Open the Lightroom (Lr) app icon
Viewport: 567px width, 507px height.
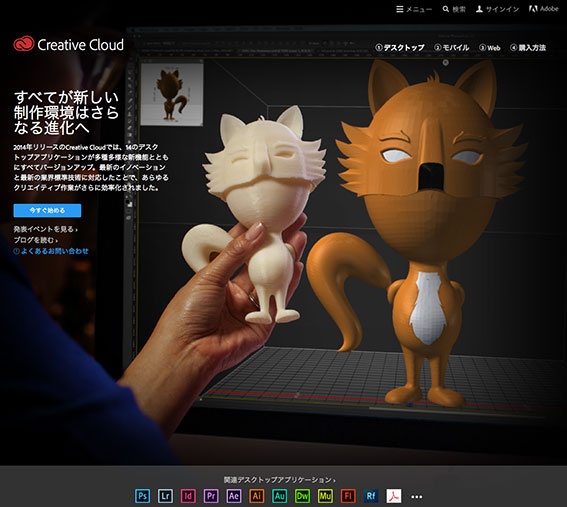[x=165, y=496]
